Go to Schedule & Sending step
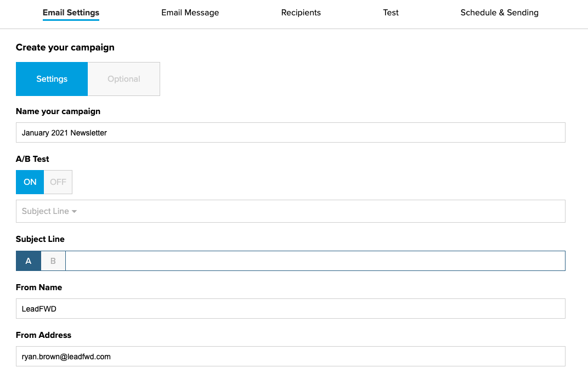 point(500,13)
